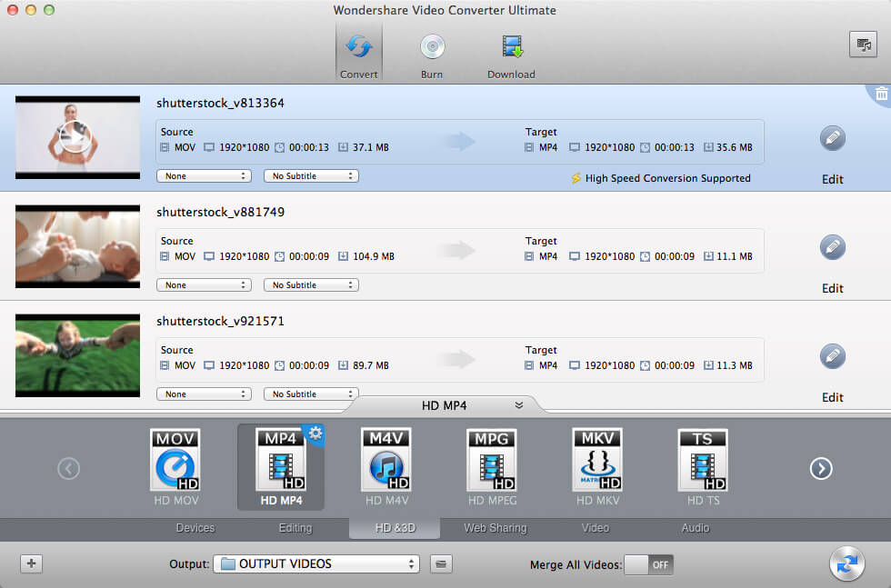Switch to the Web Sharing tab

click(x=495, y=528)
